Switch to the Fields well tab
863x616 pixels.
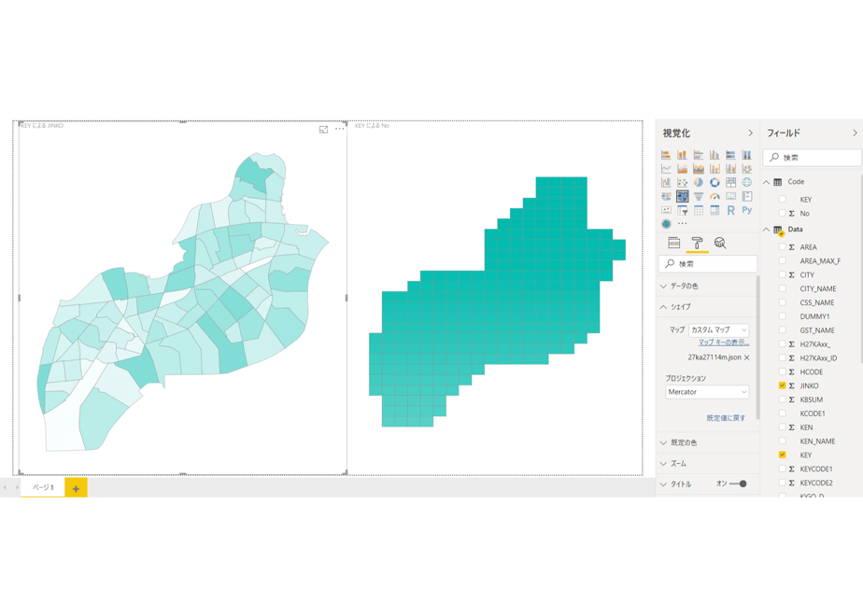673,243
